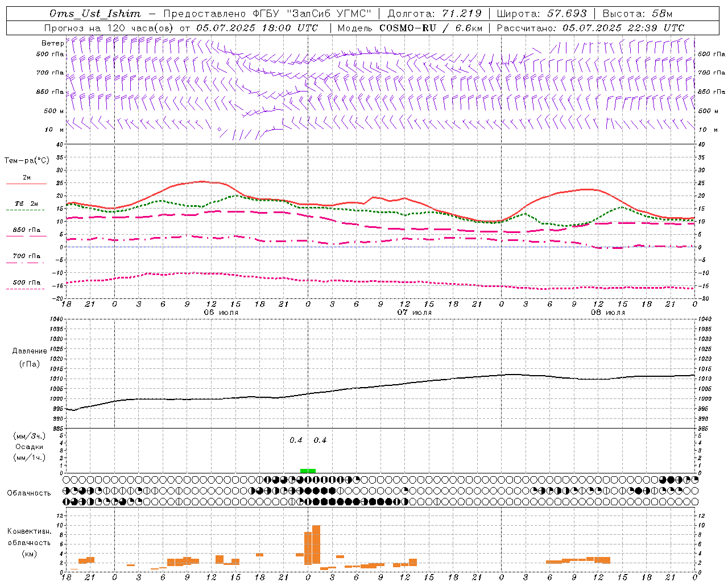
Task: Click the 500 гПа temperature legend label
Action: [27, 282]
